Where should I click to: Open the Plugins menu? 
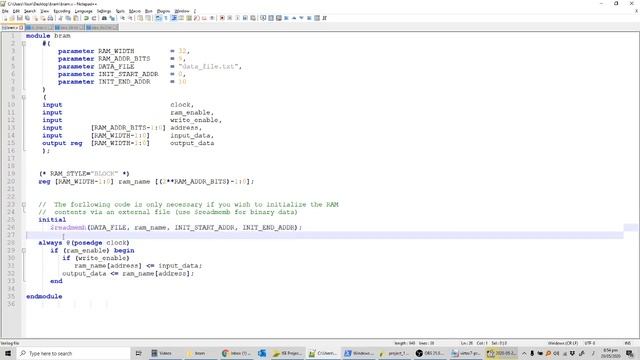(163, 11)
